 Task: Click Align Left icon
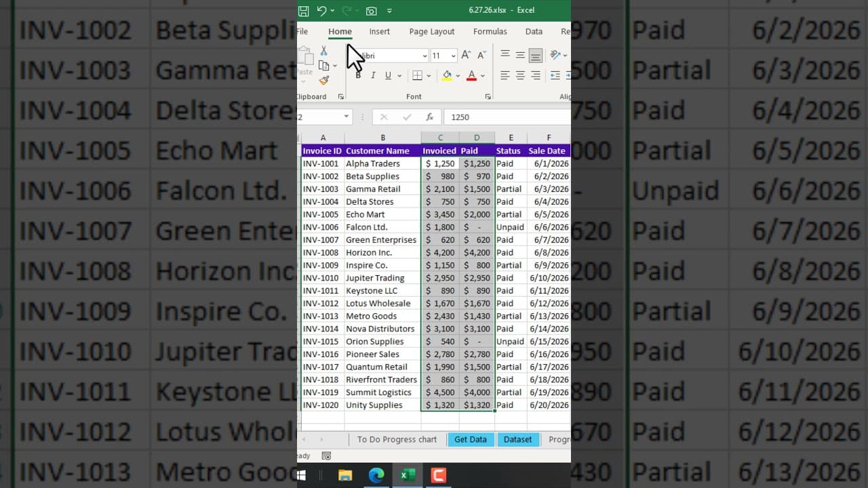pos(505,75)
